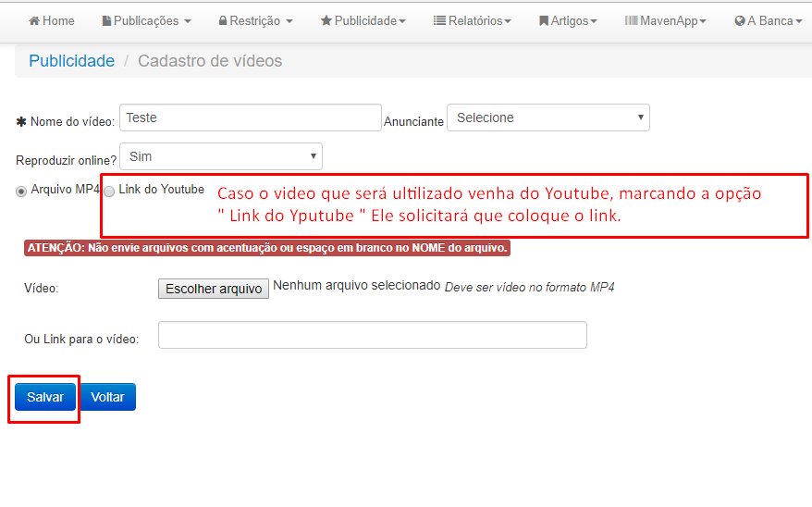812x507 pixels.
Task: Open the A Banca menu
Action: click(768, 20)
